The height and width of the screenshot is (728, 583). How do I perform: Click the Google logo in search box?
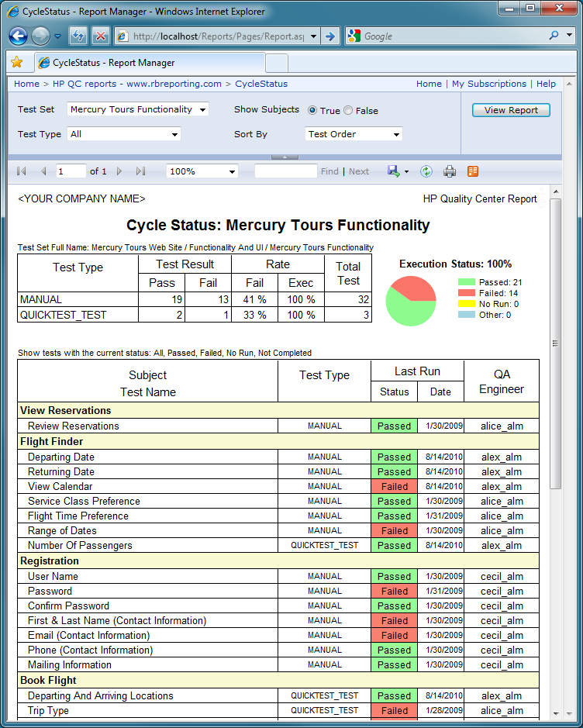pyautogui.click(x=354, y=36)
